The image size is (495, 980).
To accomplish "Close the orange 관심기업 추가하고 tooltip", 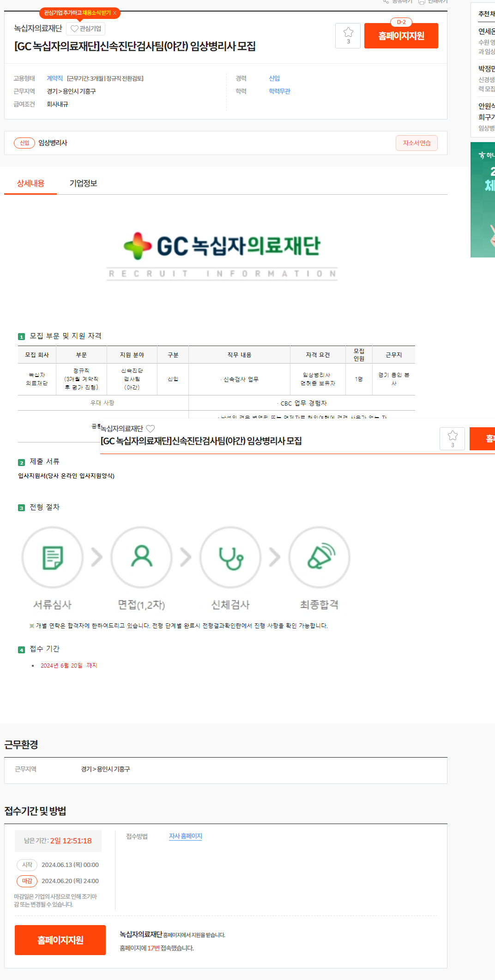I will pyautogui.click(x=115, y=13).
